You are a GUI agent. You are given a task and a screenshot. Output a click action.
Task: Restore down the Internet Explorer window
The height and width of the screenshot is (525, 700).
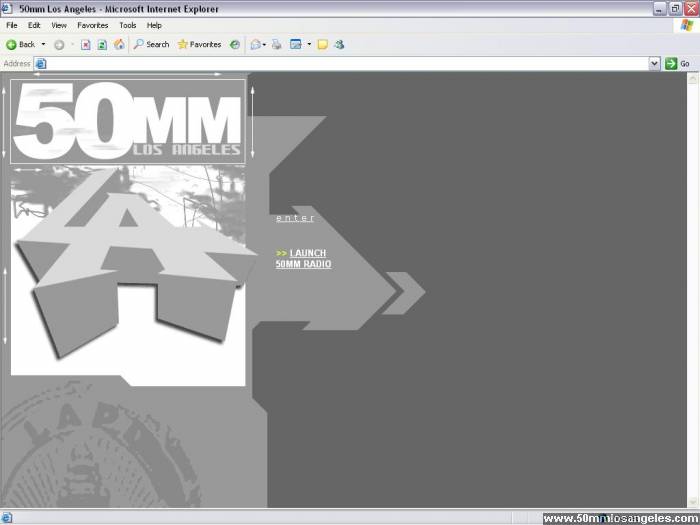[x=675, y=8]
